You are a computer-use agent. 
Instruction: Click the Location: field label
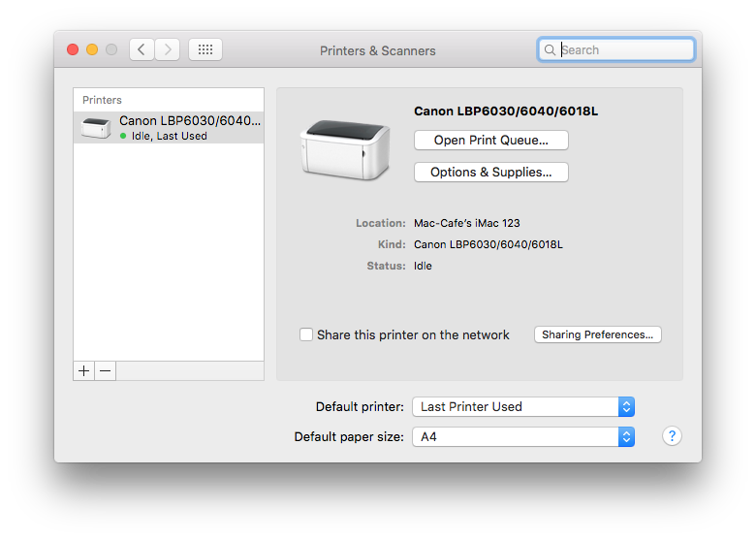pos(381,223)
